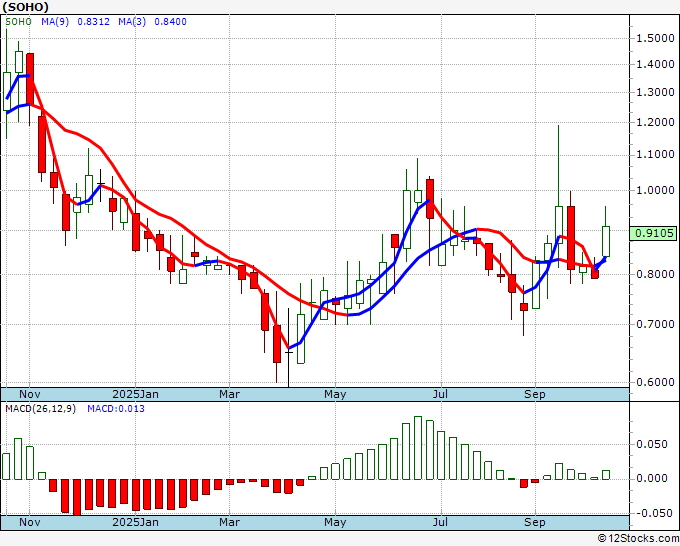Click Sep on the MACD time axis
This screenshot has height=546, width=680.
click(535, 522)
